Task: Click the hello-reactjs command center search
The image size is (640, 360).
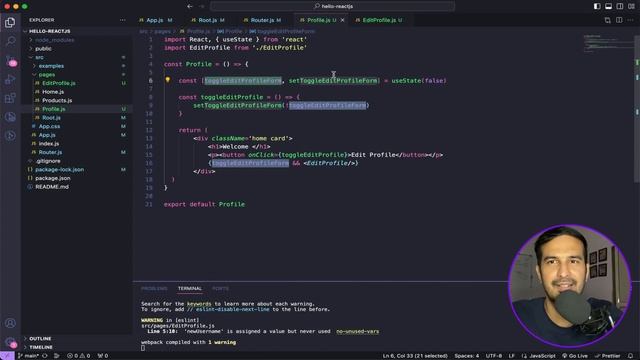Action: pyautogui.click(x=332, y=6)
